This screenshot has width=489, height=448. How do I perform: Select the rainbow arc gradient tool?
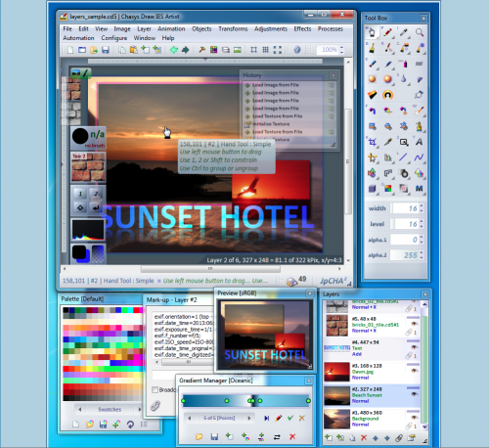(387, 95)
